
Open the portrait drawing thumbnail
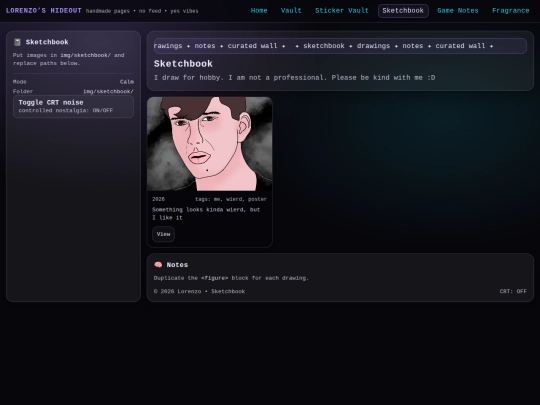[x=210, y=144]
